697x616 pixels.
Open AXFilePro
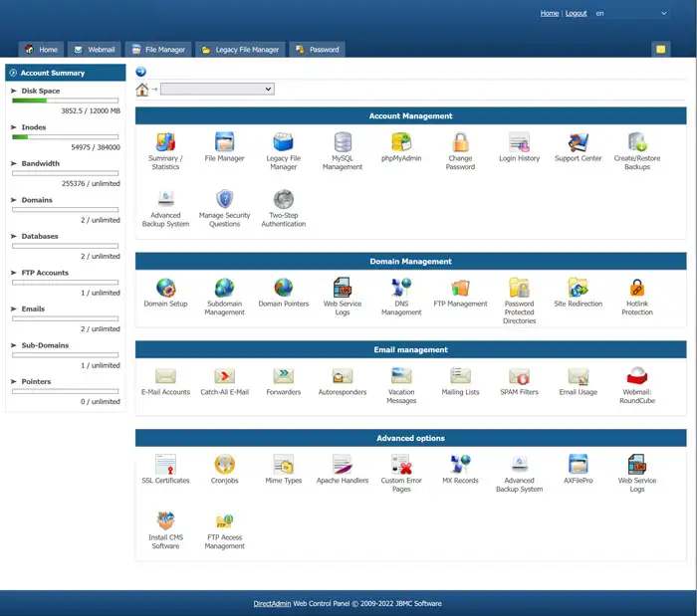pyautogui.click(x=578, y=469)
